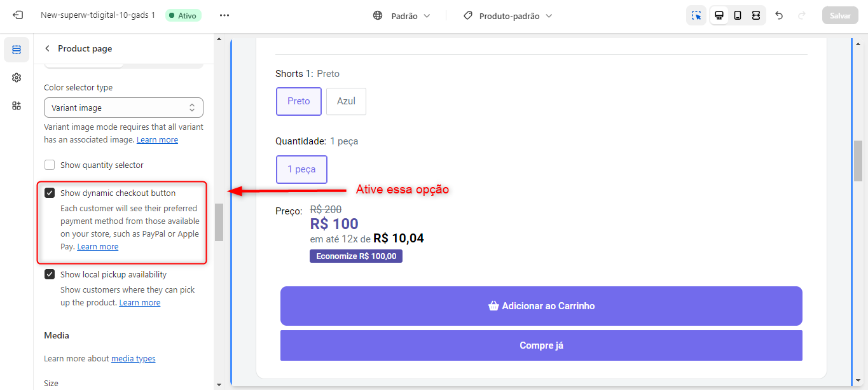Expand the Produto-padrão template dropdown
868x390 pixels.
coord(507,15)
